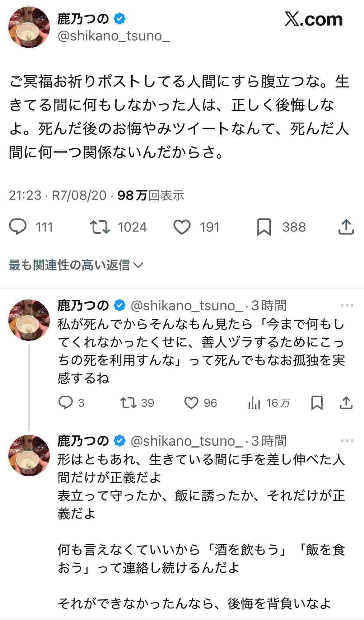Open the share icon on the main post

click(x=346, y=227)
